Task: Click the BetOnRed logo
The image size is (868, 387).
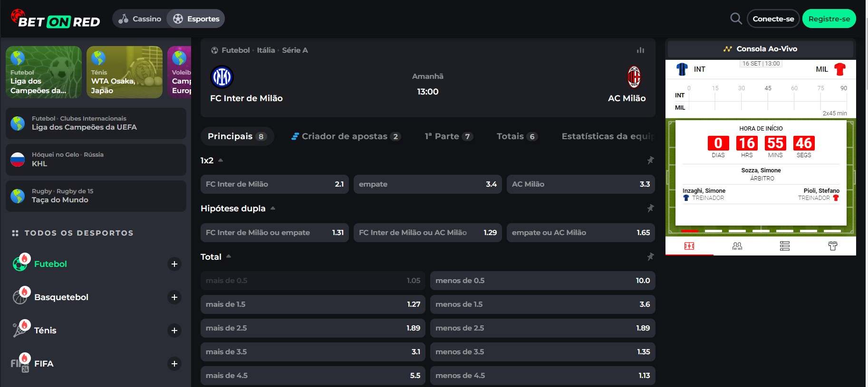Action: click(55, 19)
